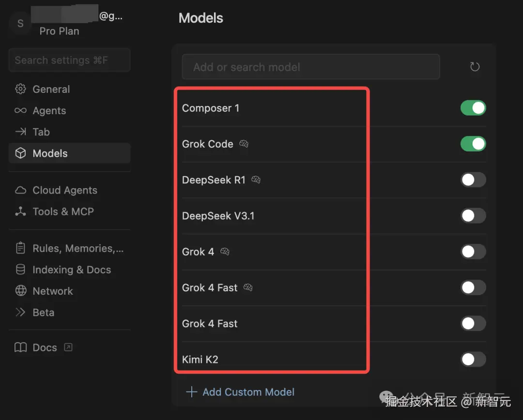Click the brain icon beside DeepSeek R1
Viewport: 523px width, 420px height.
(x=256, y=180)
